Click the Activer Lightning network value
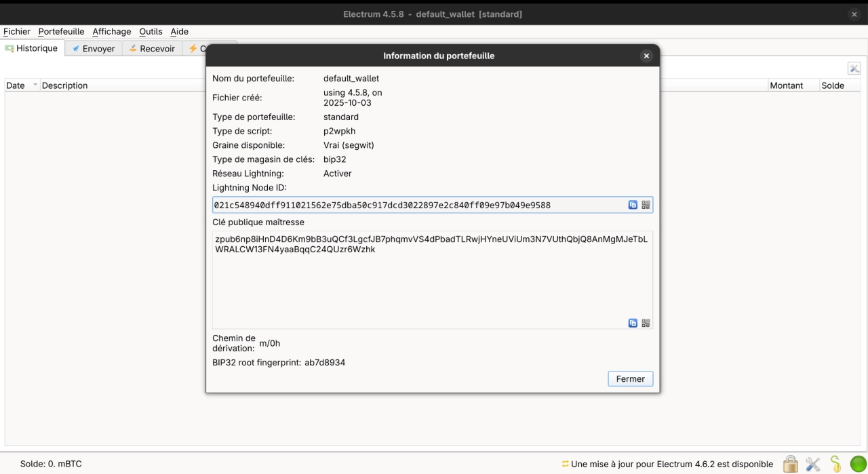The image size is (868, 474). (x=338, y=174)
